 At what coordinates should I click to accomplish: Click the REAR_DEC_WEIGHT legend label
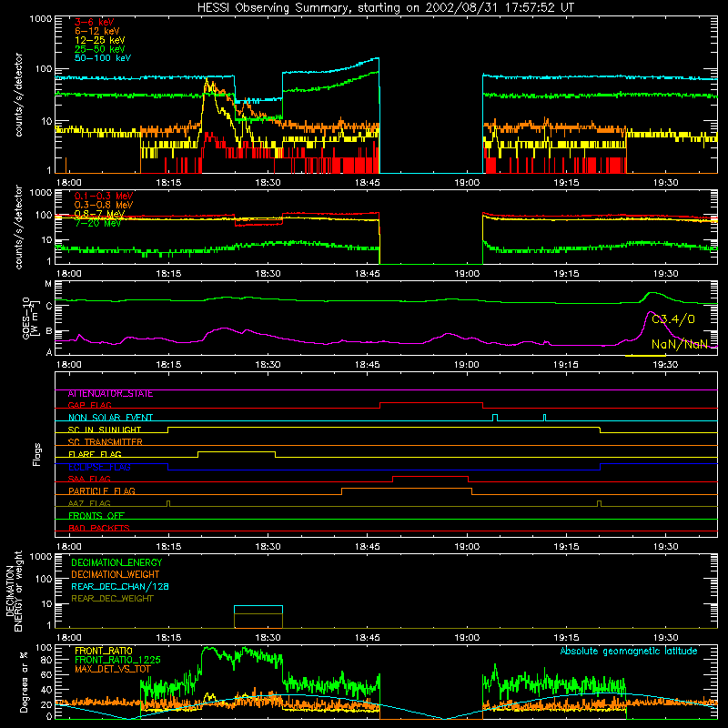point(112,599)
